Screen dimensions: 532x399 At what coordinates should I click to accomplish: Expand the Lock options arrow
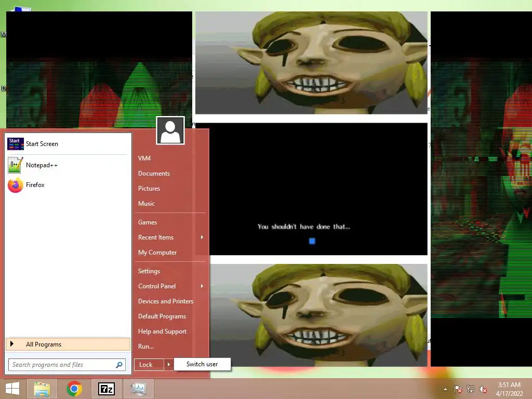point(169,365)
